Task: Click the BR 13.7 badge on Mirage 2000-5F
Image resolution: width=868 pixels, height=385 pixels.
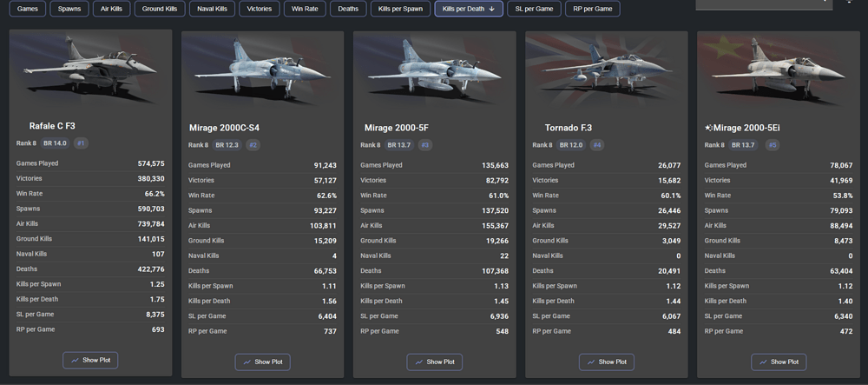Action: point(399,145)
